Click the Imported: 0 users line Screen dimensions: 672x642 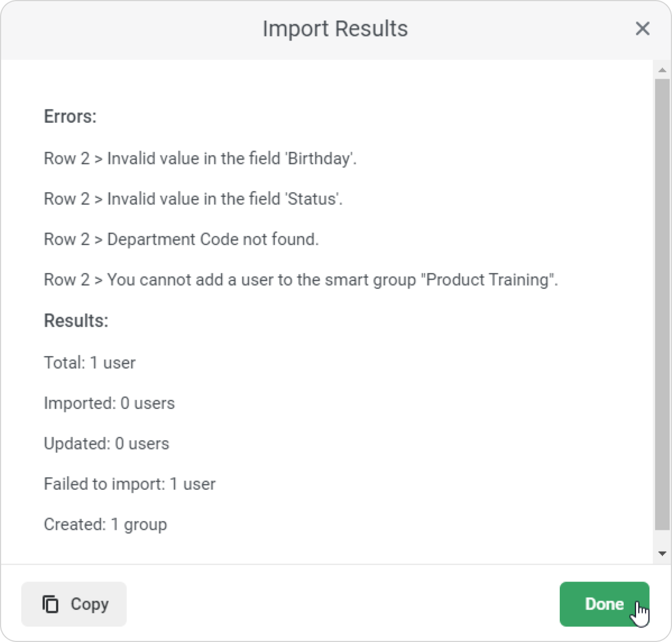coord(109,403)
